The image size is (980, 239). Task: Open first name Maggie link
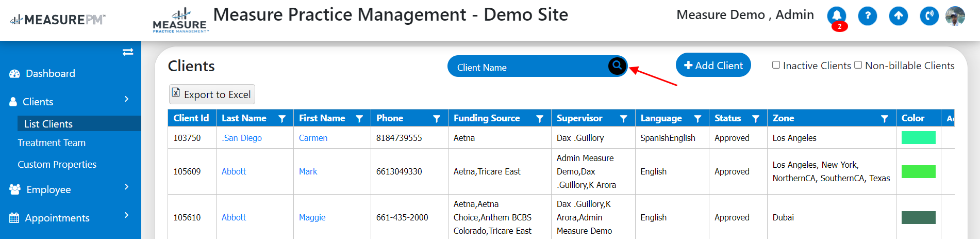[312, 218]
